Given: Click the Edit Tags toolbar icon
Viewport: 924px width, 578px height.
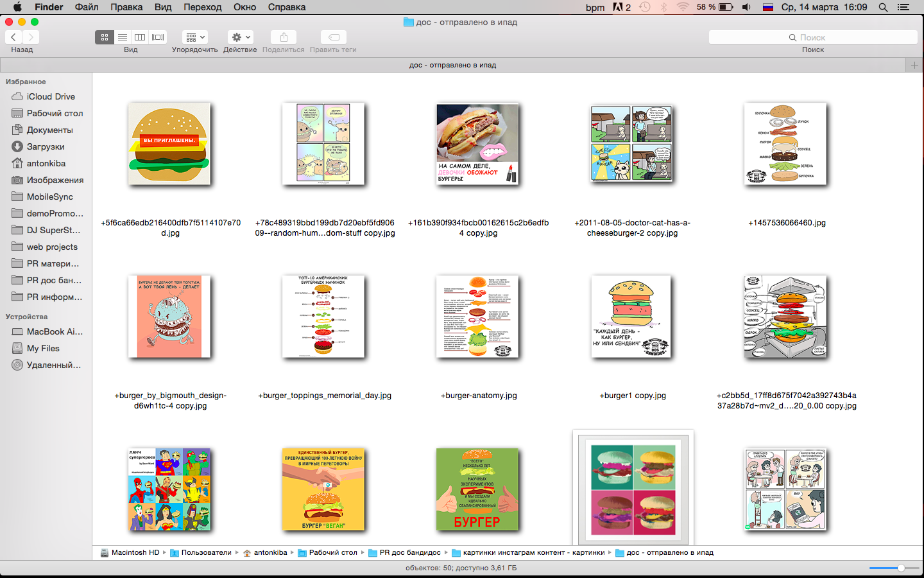Looking at the screenshot, I should click(x=333, y=37).
